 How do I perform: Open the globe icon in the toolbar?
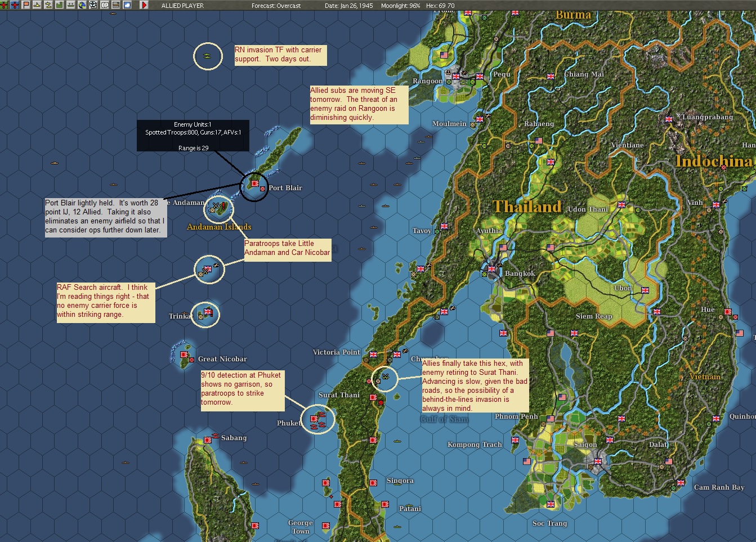(82, 5)
